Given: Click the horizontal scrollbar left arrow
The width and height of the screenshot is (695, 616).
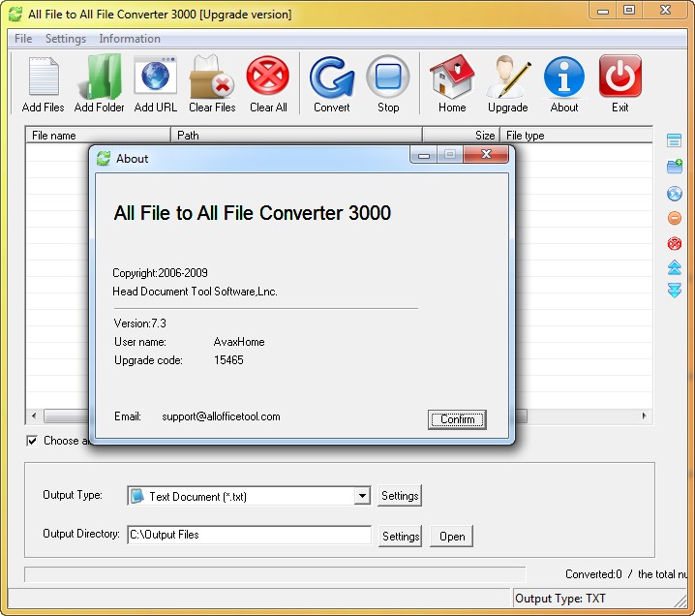Looking at the screenshot, I should point(34,416).
